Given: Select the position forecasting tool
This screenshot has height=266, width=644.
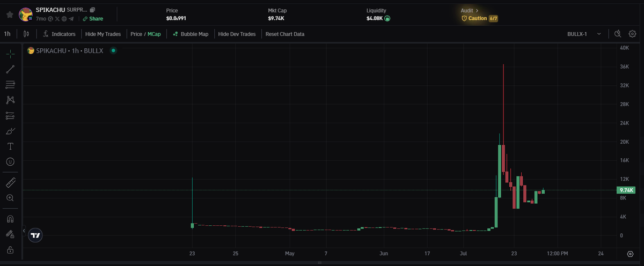Looking at the screenshot, I should [10, 115].
